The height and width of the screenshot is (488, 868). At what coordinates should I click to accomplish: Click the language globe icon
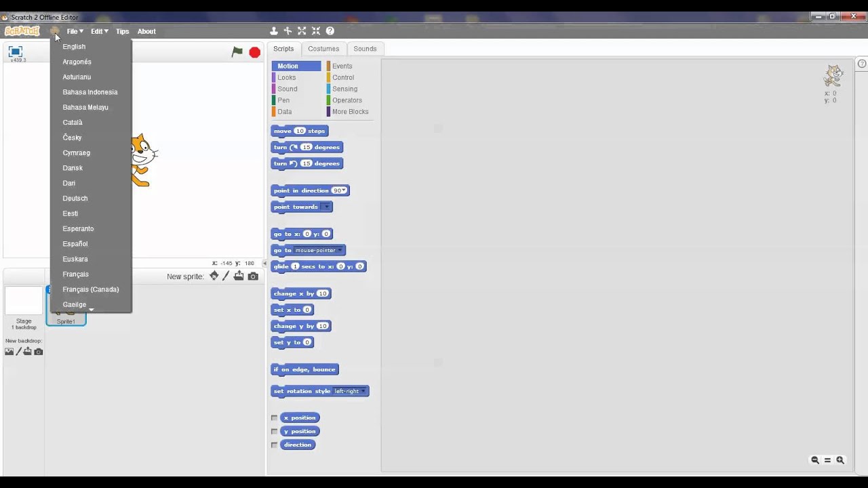click(54, 30)
